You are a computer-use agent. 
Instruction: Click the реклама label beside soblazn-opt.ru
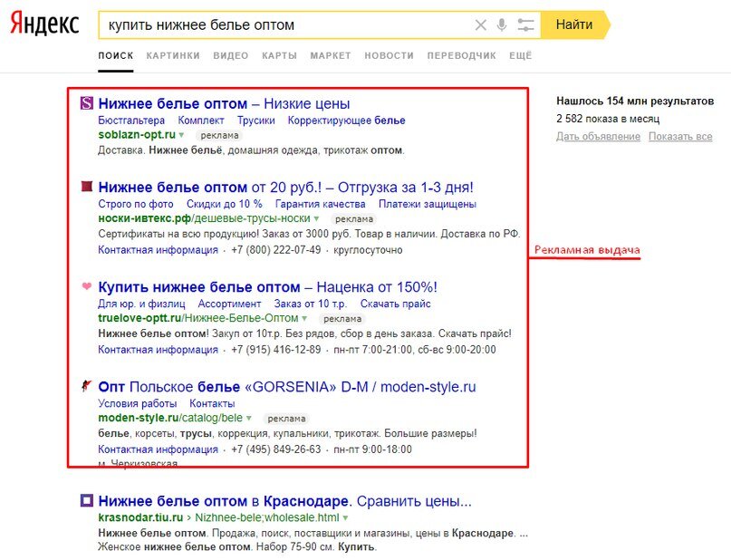point(219,135)
